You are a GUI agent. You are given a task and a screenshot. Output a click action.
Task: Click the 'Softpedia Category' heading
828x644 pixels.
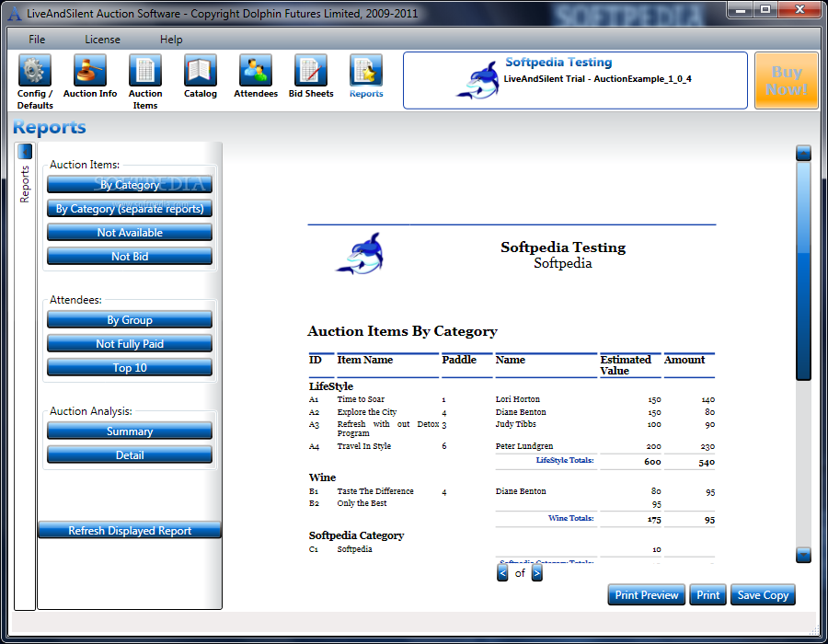coord(356,535)
